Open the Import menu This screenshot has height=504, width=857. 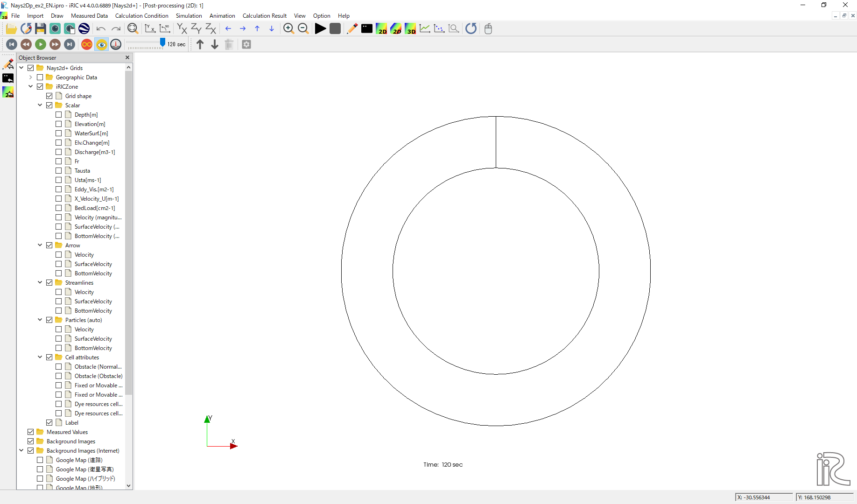(x=35, y=16)
